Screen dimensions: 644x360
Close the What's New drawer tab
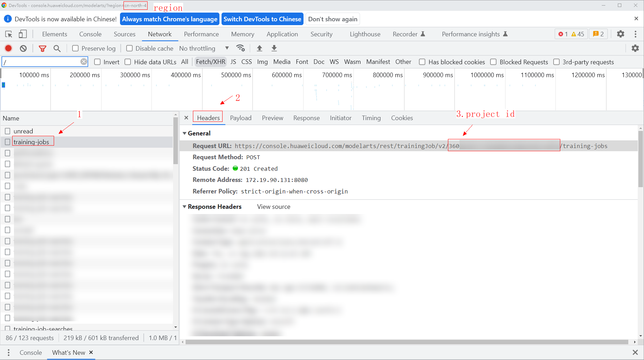point(91,352)
